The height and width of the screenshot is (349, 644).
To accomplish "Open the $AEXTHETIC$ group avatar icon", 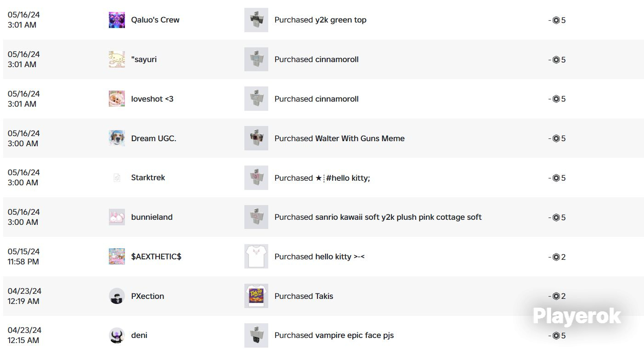I will click(117, 257).
